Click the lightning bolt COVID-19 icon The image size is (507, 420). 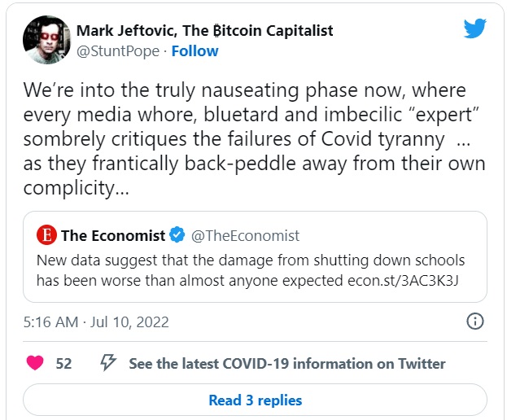tap(107, 364)
